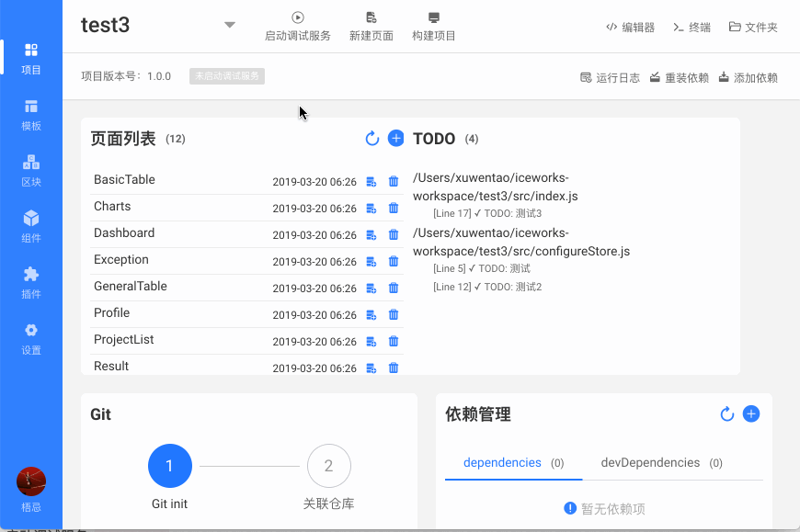This screenshot has width=800, height=532.
Task: Open the Line 5 TODO 测试 entry
Action: click(482, 268)
